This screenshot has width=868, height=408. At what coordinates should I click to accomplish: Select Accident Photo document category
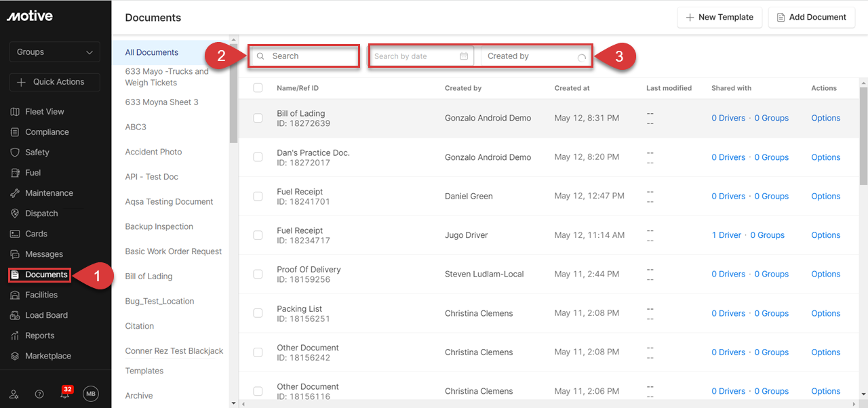click(x=153, y=152)
